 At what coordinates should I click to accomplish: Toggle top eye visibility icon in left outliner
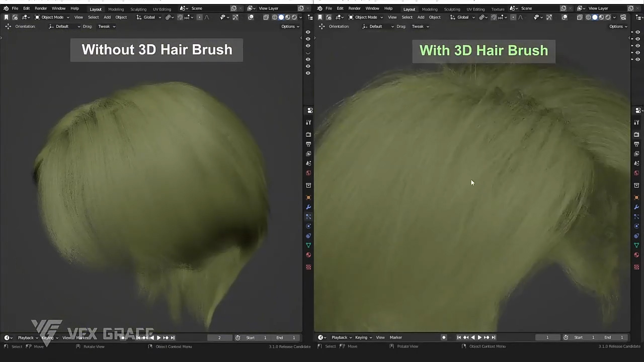point(308,32)
